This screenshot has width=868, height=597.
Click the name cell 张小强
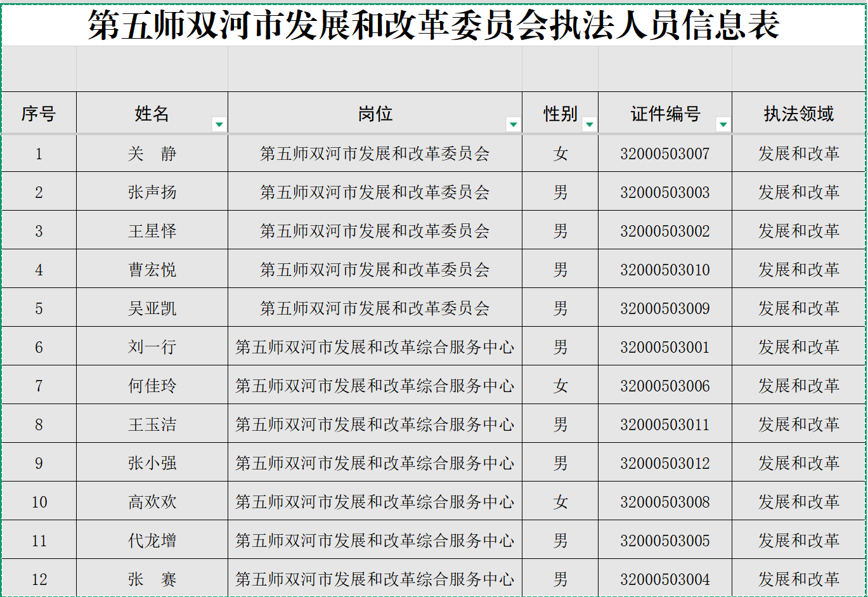click(x=152, y=463)
